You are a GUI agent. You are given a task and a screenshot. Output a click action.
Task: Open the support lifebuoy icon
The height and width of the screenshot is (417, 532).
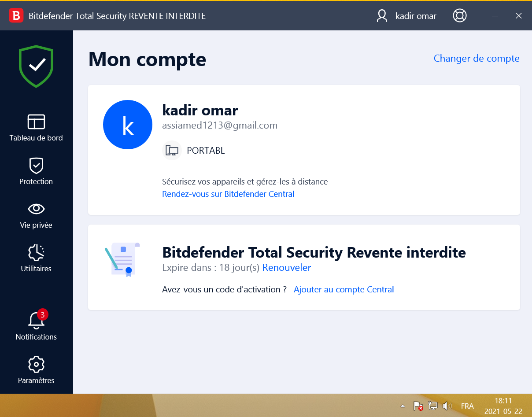(x=460, y=16)
